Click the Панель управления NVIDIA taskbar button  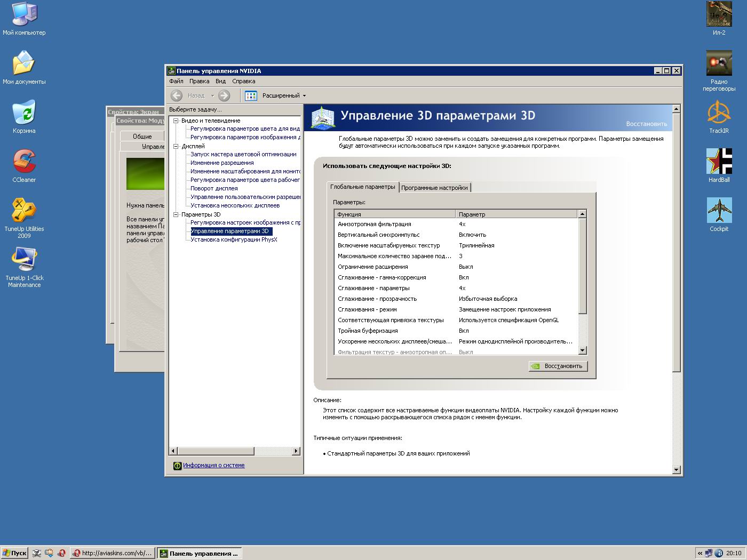(200, 553)
